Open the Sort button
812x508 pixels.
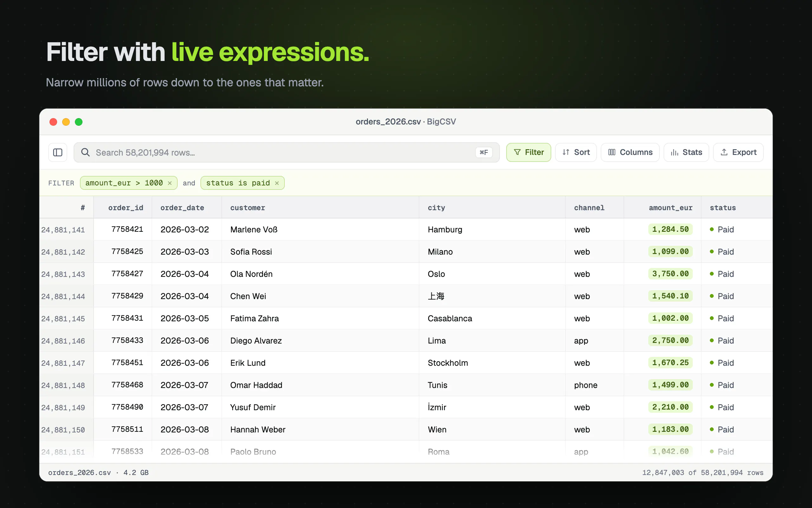pyautogui.click(x=576, y=152)
